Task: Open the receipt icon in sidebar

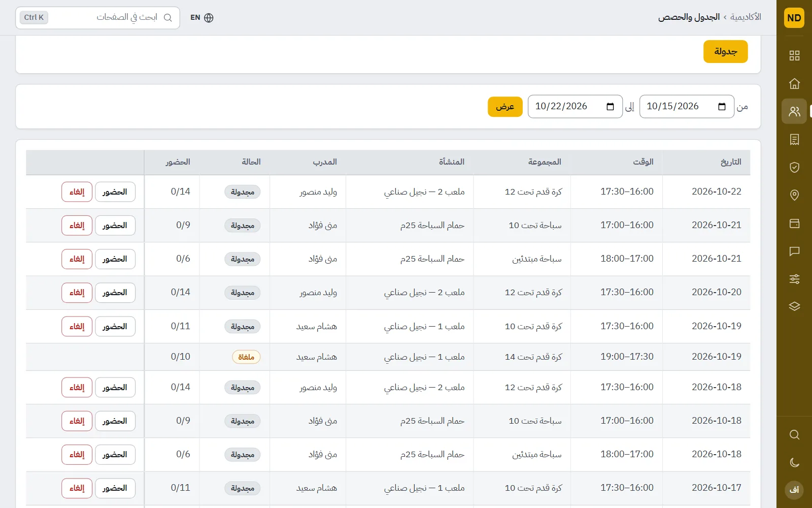Action: pos(794,139)
